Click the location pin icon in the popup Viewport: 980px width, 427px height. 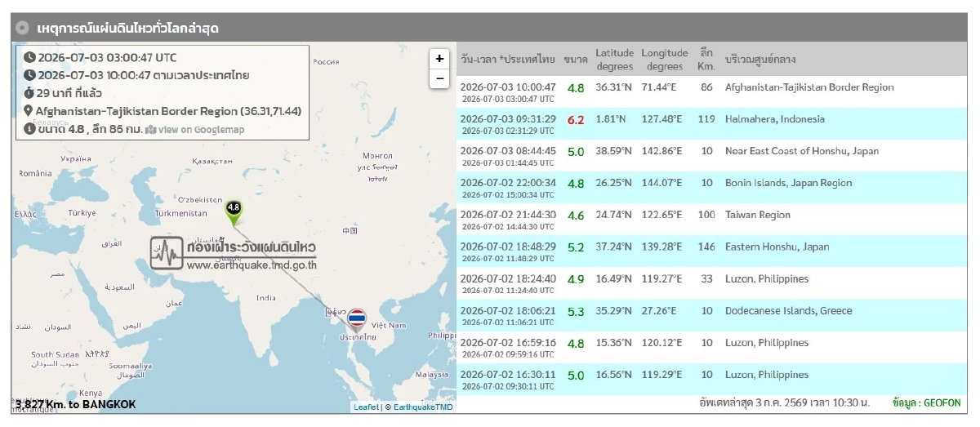coord(29,111)
